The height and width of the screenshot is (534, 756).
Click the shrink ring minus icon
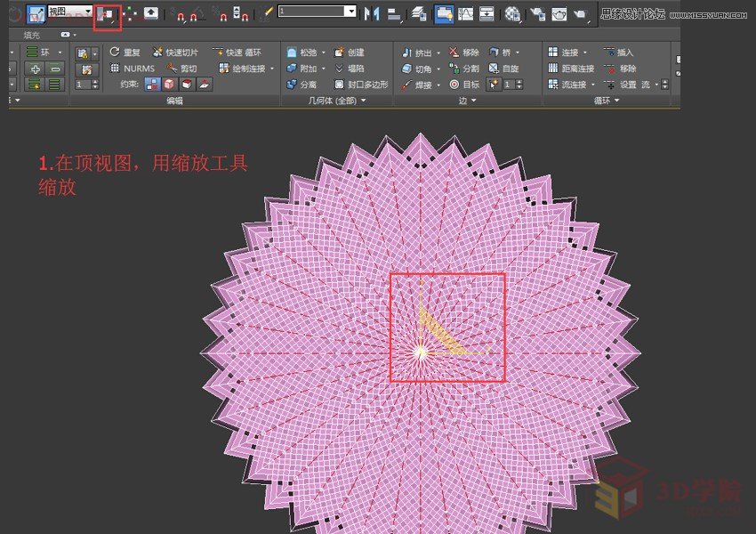point(54,69)
